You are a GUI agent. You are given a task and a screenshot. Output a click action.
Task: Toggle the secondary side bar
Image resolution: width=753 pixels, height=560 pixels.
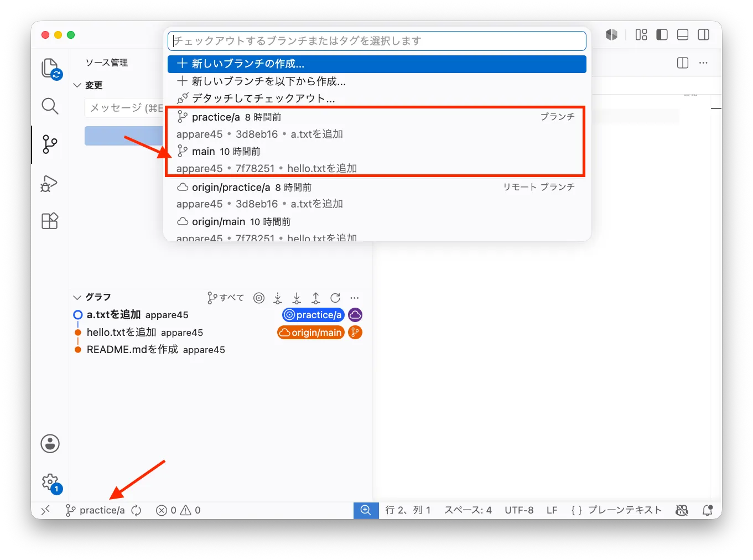pyautogui.click(x=704, y=35)
